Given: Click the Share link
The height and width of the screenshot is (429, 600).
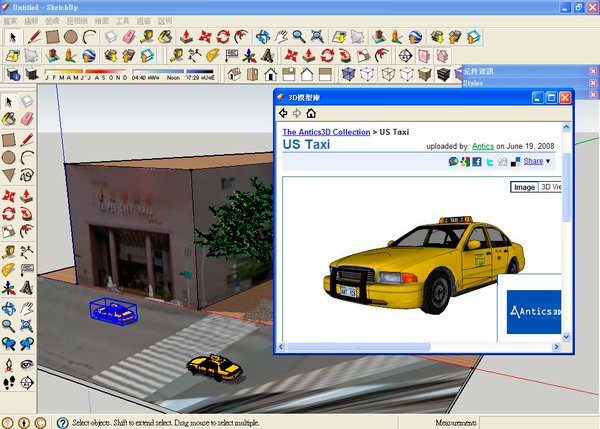Looking at the screenshot, I should 533,161.
